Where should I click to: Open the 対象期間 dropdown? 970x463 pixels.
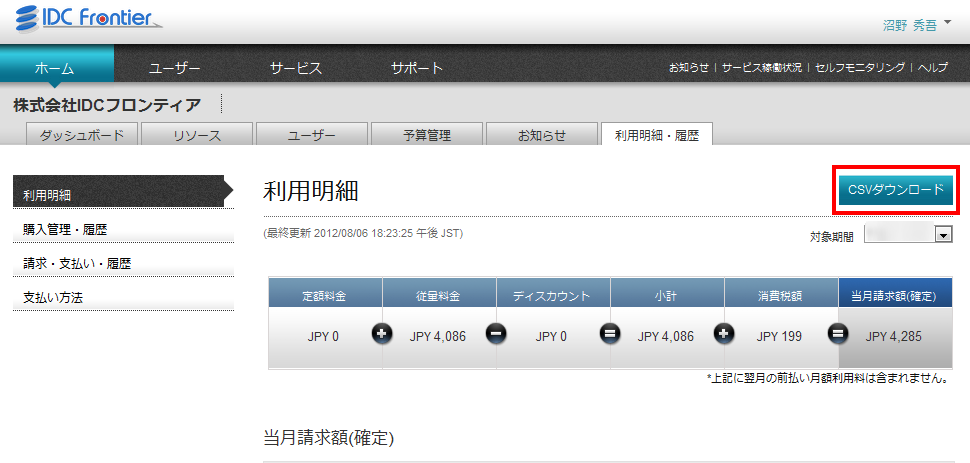[908, 235]
